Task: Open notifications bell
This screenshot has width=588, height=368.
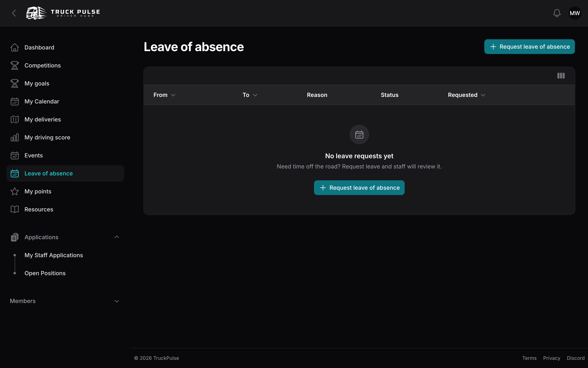Action: pos(557,13)
